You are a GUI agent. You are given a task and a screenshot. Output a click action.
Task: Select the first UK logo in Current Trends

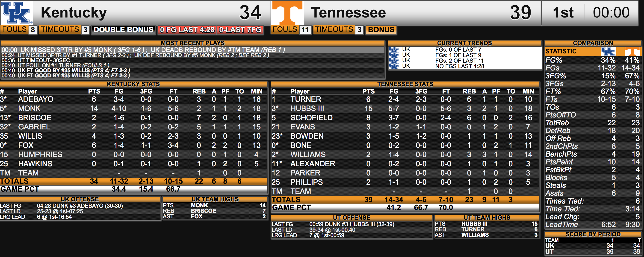[x=394, y=50]
